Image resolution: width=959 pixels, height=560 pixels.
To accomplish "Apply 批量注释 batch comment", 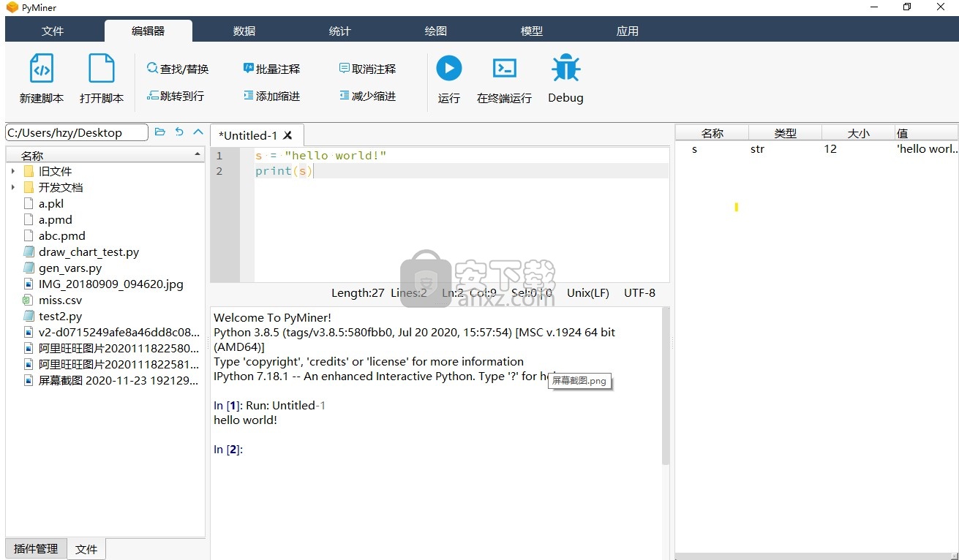I will 271,69.
